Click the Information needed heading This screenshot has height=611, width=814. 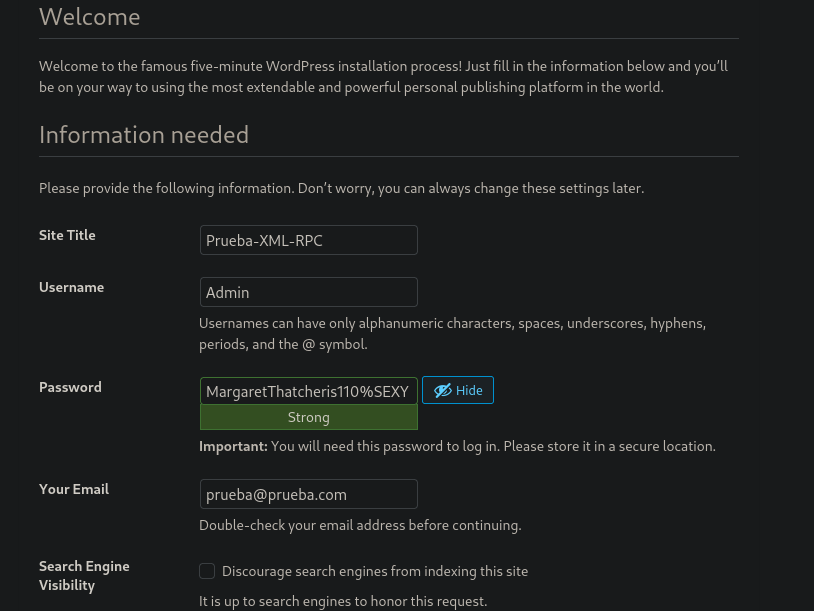pyautogui.click(x=144, y=135)
